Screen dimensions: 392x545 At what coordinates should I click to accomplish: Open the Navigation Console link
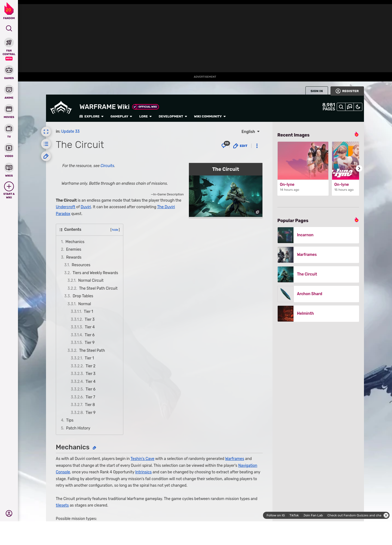point(248,465)
